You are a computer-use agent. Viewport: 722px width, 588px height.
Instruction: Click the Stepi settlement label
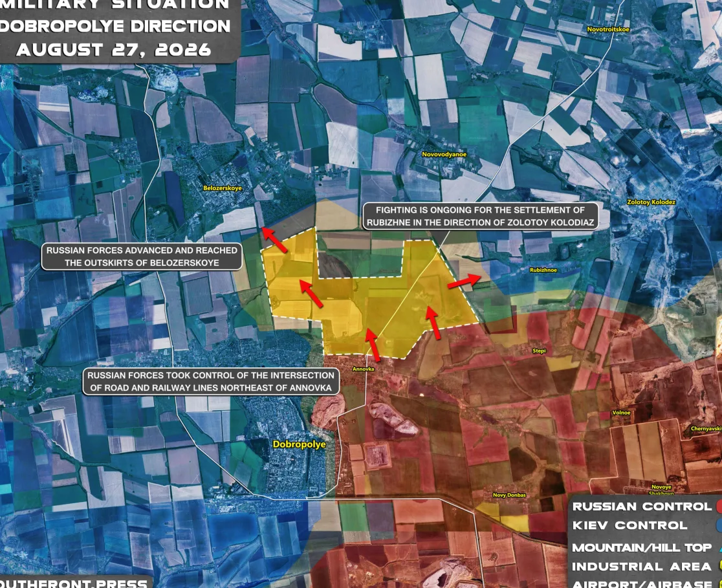(539, 351)
